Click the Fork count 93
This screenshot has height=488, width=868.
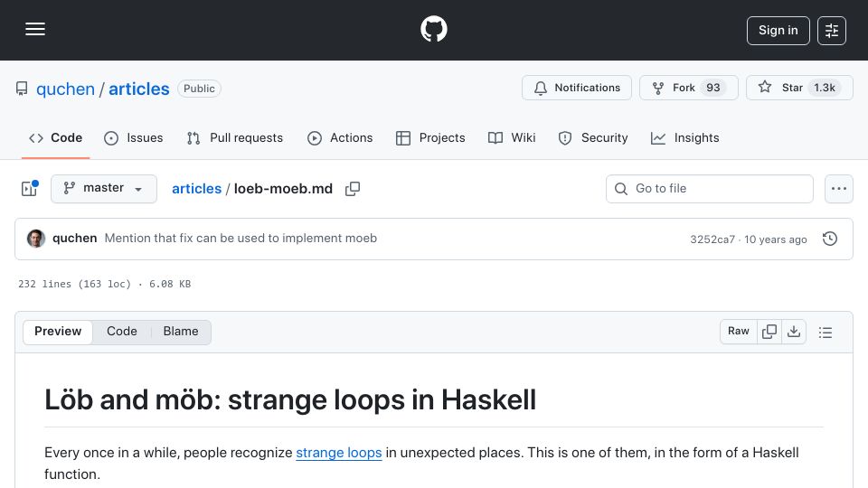tap(713, 88)
